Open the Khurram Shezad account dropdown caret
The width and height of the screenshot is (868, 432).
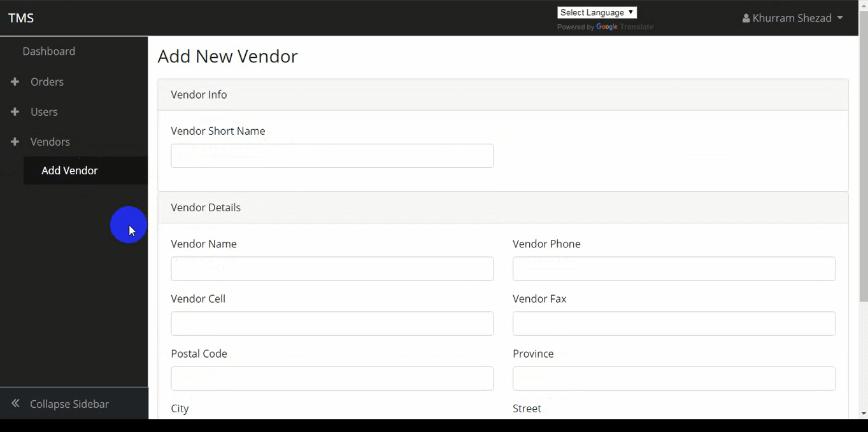(x=840, y=18)
